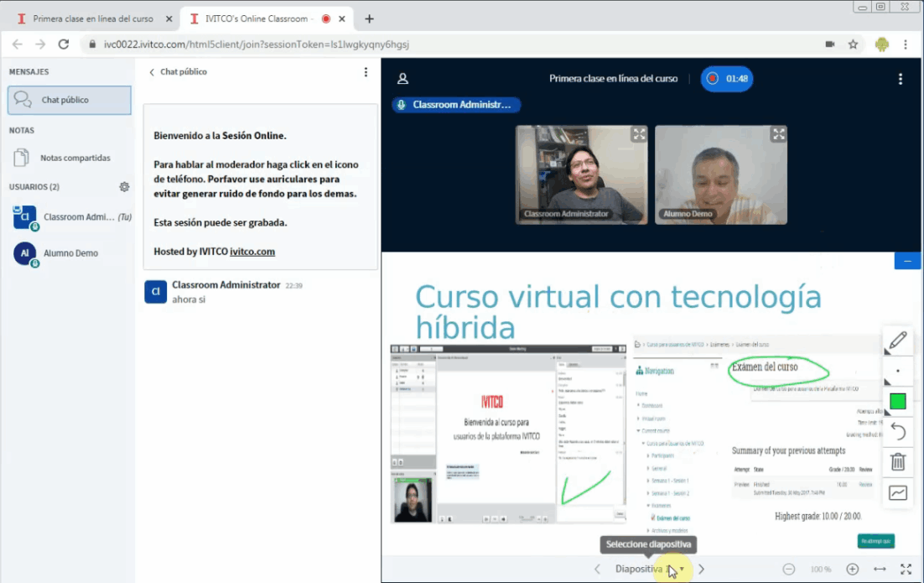The height and width of the screenshot is (583, 924).
Task: Open Notas compartidas
Action: (75, 158)
